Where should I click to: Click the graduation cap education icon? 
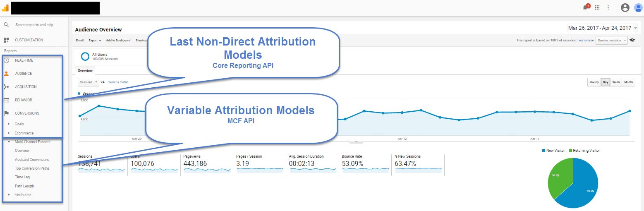click(x=632, y=41)
